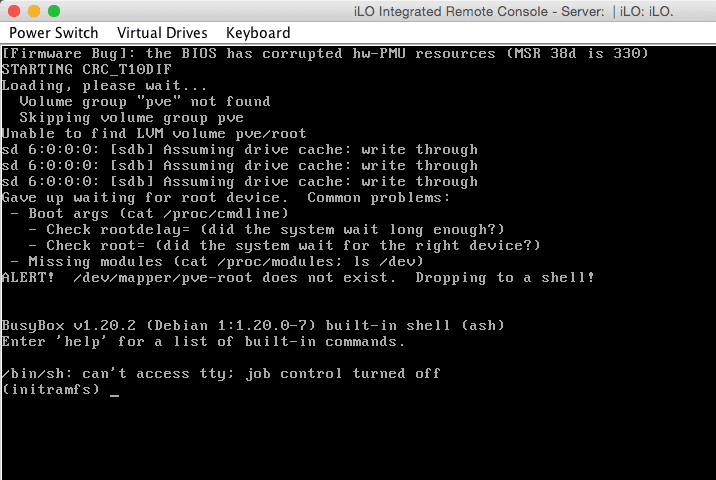Viewport: 716px width, 480px height.
Task: Click the Unable to find LVM volume line
Action: pyautogui.click(x=154, y=133)
